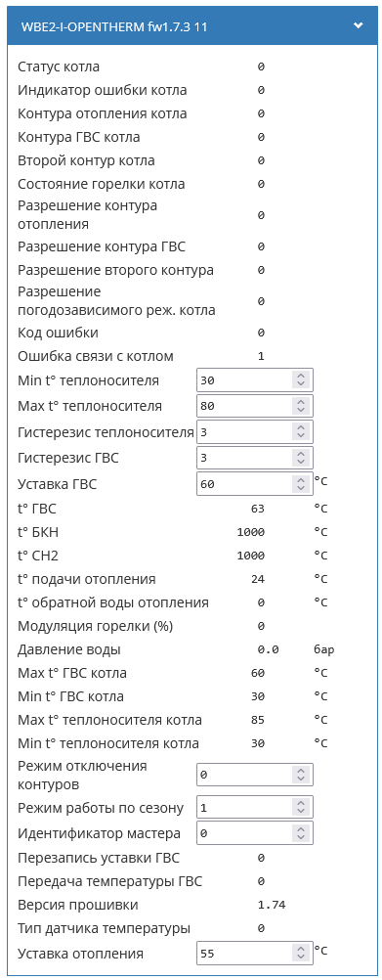Decrease the Max t° теплоносителя value with the down arrow

pos(301,410)
